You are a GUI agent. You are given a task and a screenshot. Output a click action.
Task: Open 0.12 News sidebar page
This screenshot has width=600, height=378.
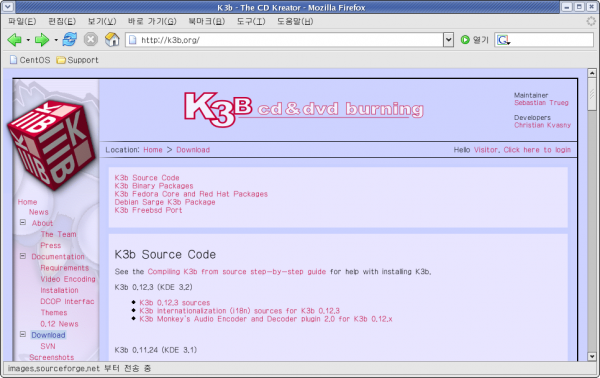[59, 324]
